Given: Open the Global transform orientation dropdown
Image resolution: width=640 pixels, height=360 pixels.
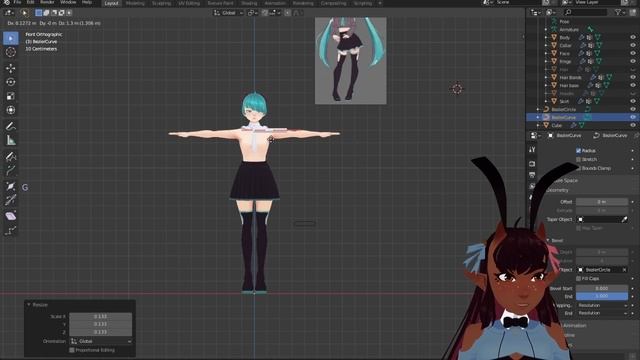Looking at the screenshot, I should click(229, 13).
